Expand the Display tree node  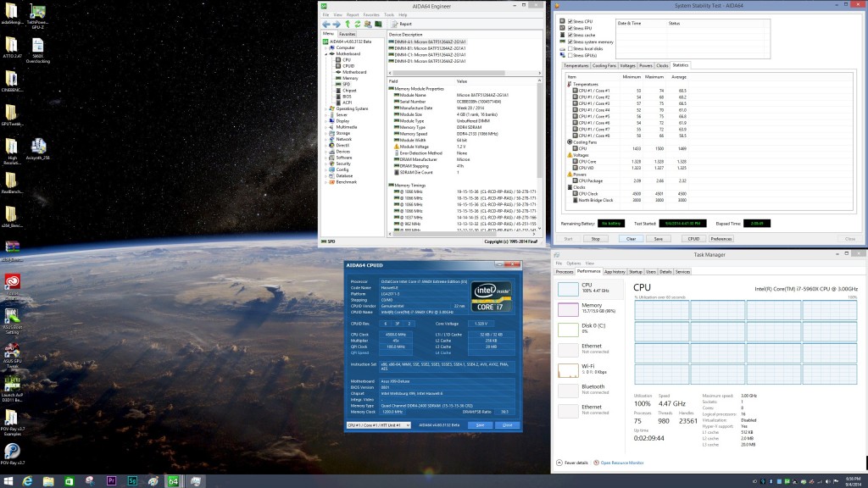tap(326, 120)
